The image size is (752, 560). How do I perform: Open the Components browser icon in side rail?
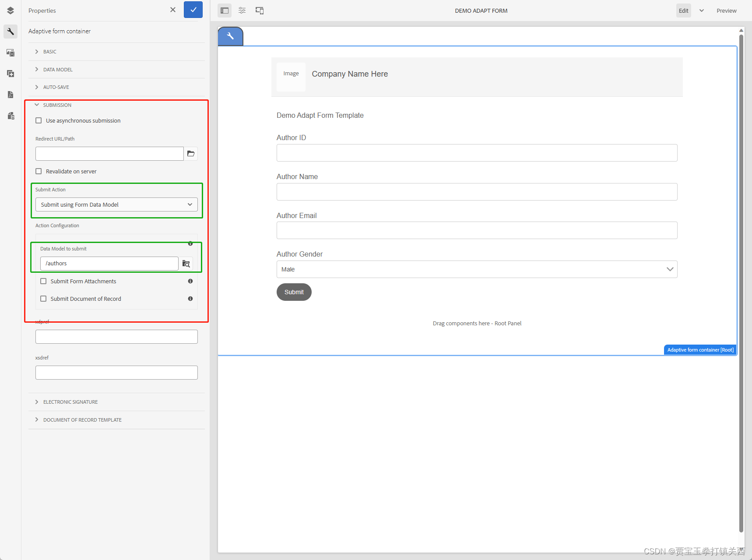[x=11, y=74]
